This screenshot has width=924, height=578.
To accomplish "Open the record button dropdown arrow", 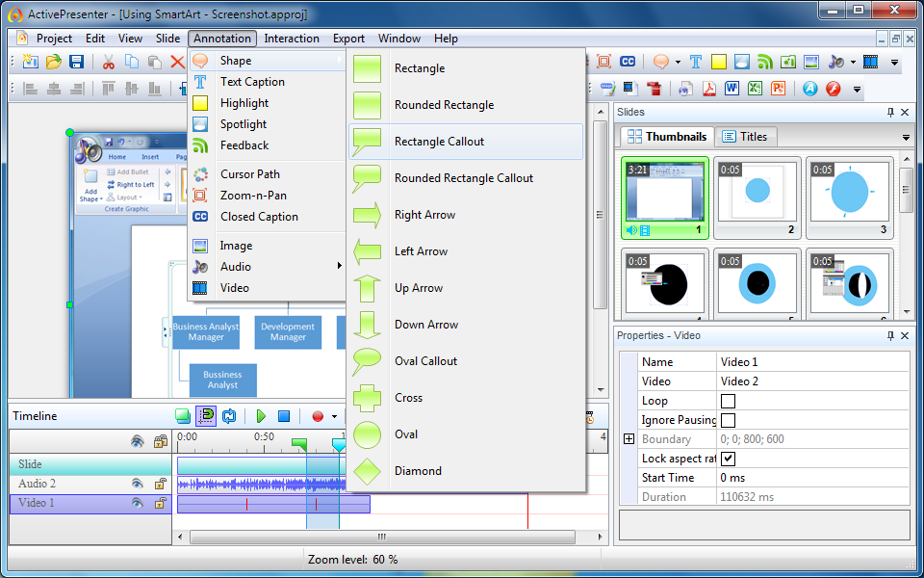I will click(334, 417).
